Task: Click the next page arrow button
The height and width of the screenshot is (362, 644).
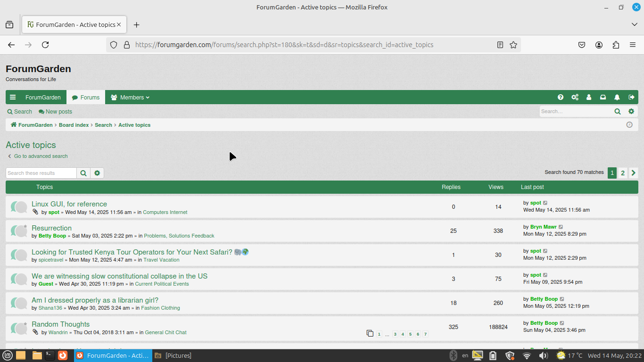Action: pos(634,173)
